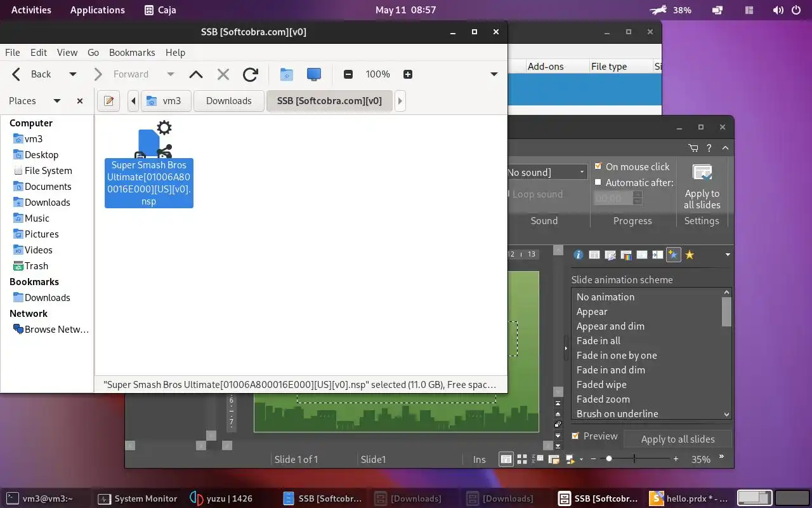Jump to last slide double-arrow icon
This screenshot has height=508, width=812.
click(x=558, y=446)
